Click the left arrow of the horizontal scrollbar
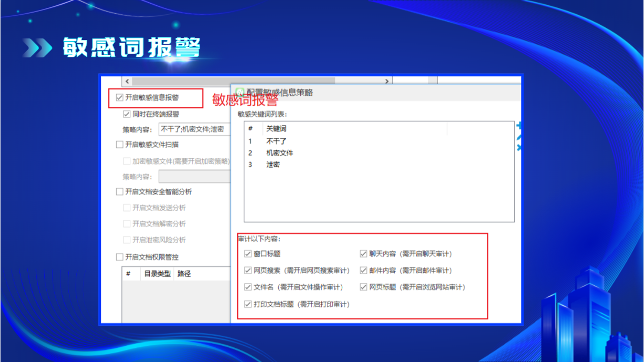 (127, 81)
